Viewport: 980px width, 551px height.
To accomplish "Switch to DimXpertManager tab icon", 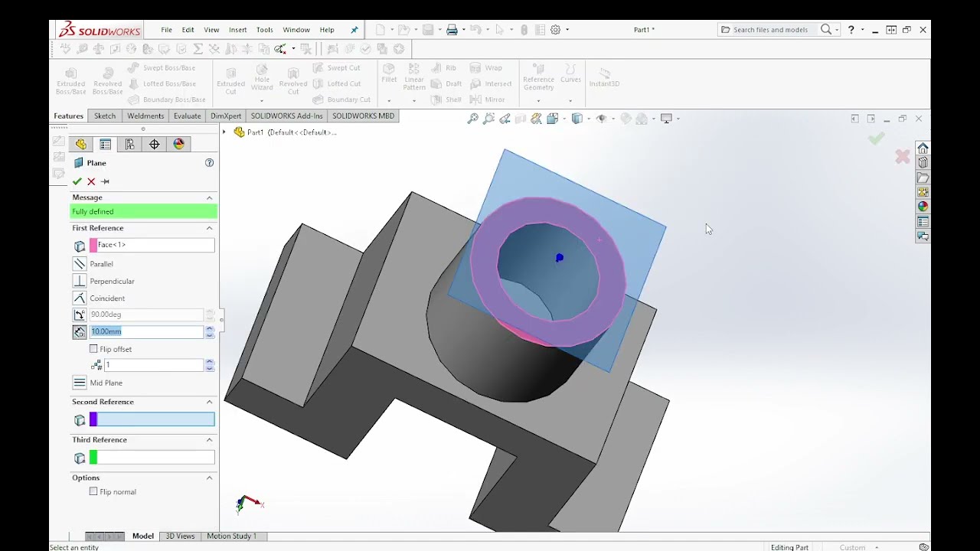I will (x=154, y=144).
